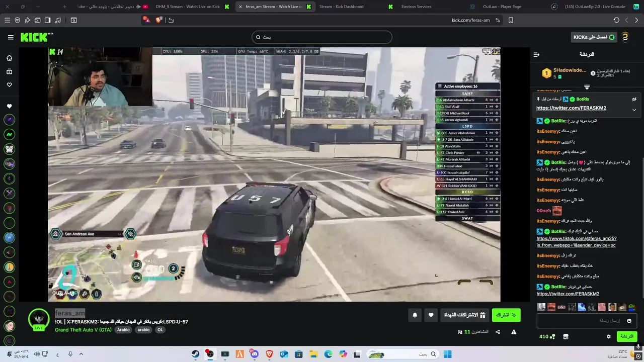This screenshot has width=644, height=362.
Task: Open feras_am channel name link
Action: [x=70, y=313]
